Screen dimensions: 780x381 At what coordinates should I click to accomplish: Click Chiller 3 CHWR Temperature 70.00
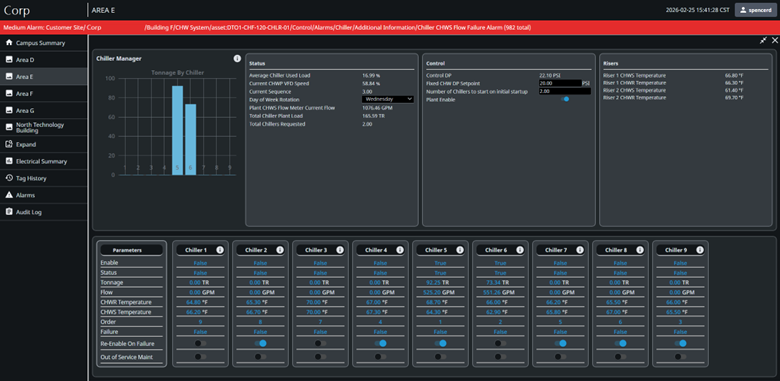pyautogui.click(x=313, y=302)
